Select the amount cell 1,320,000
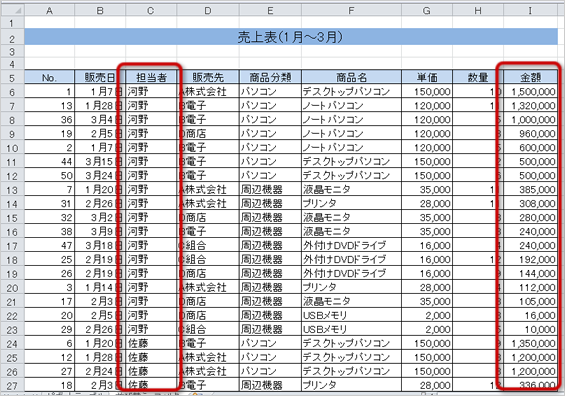This screenshot has width=565, height=396. (x=530, y=105)
